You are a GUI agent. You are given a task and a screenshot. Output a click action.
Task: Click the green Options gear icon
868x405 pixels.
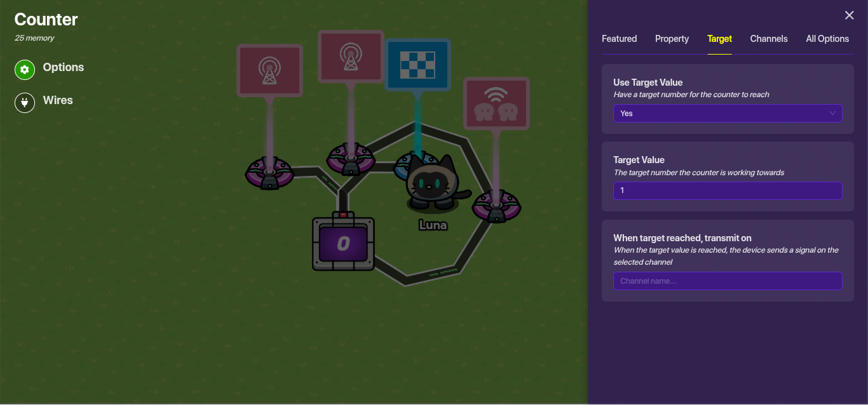(x=25, y=69)
